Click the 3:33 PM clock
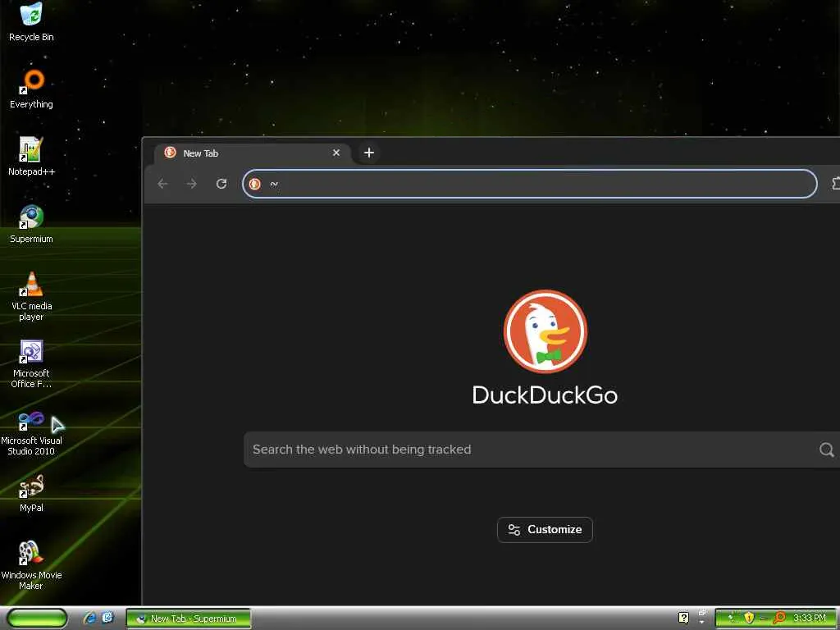The width and height of the screenshot is (840, 630). point(809,618)
